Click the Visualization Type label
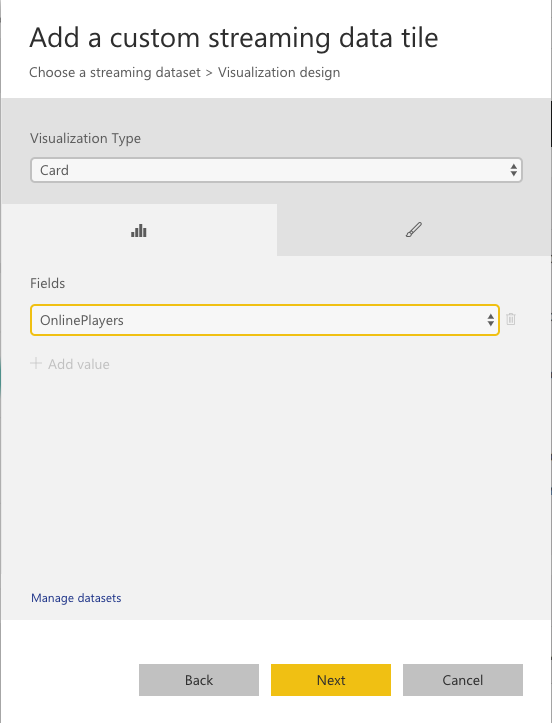This screenshot has width=552, height=723. click(85, 138)
